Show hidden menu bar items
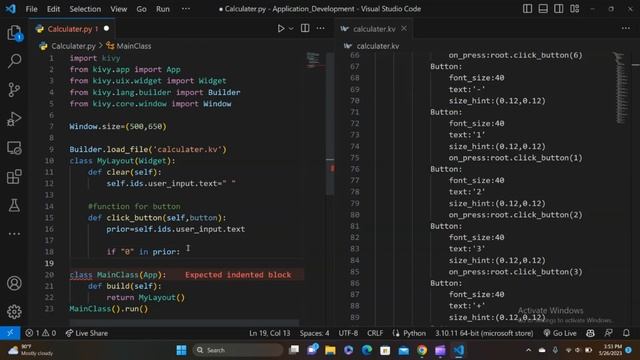 [x=186, y=9]
